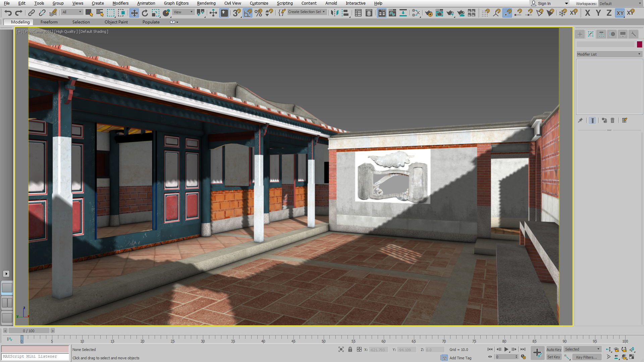
Task: Click the Set Key button
Action: point(553,357)
